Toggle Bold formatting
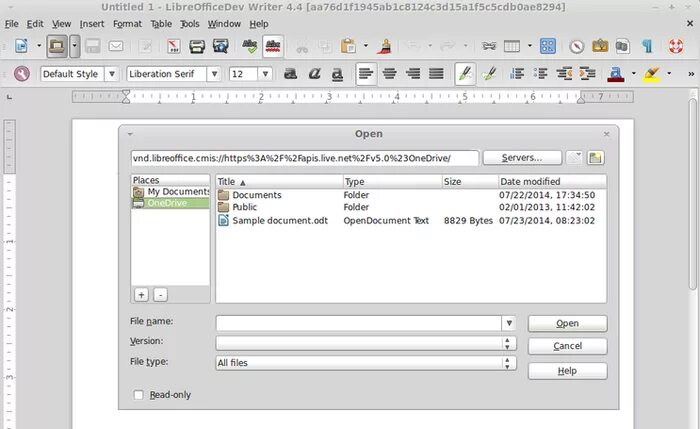 (291, 74)
